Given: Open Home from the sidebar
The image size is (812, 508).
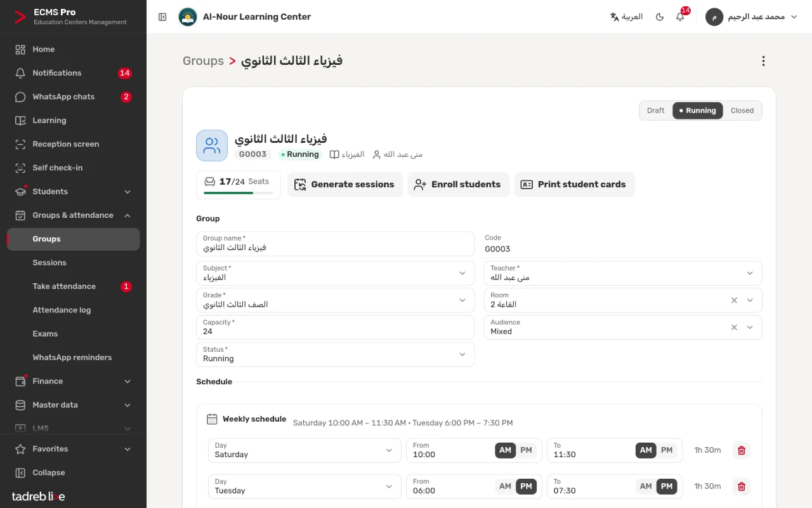Looking at the screenshot, I should [74, 50].
